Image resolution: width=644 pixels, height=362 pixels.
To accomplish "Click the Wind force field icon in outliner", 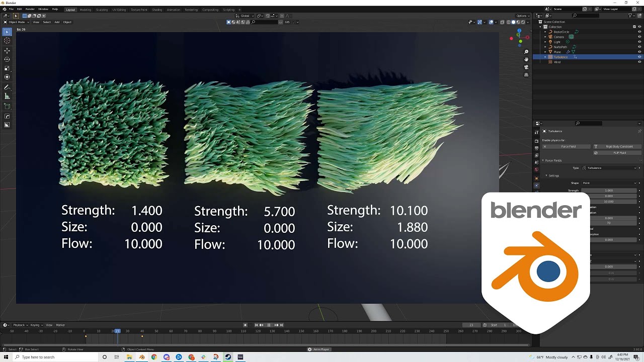I will [551, 62].
